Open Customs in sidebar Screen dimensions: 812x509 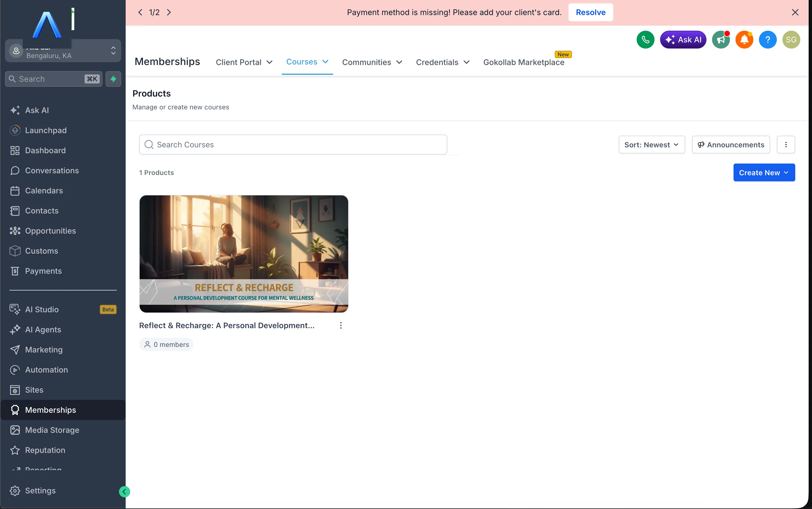click(x=63, y=251)
